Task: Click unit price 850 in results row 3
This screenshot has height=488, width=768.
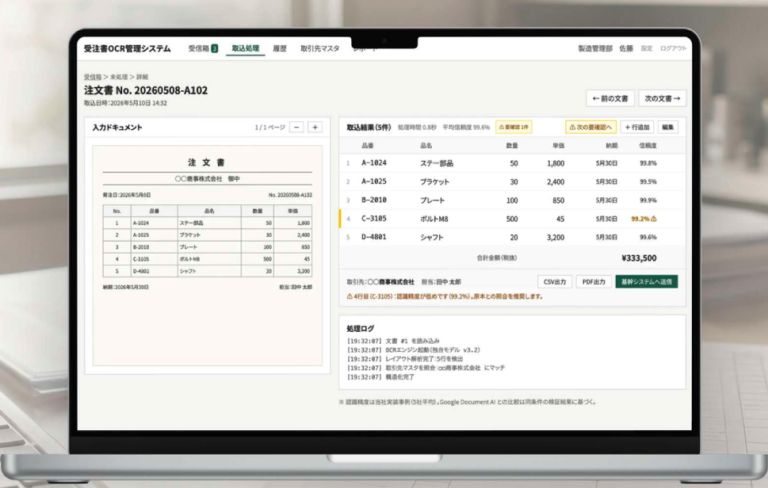Action: (558, 200)
